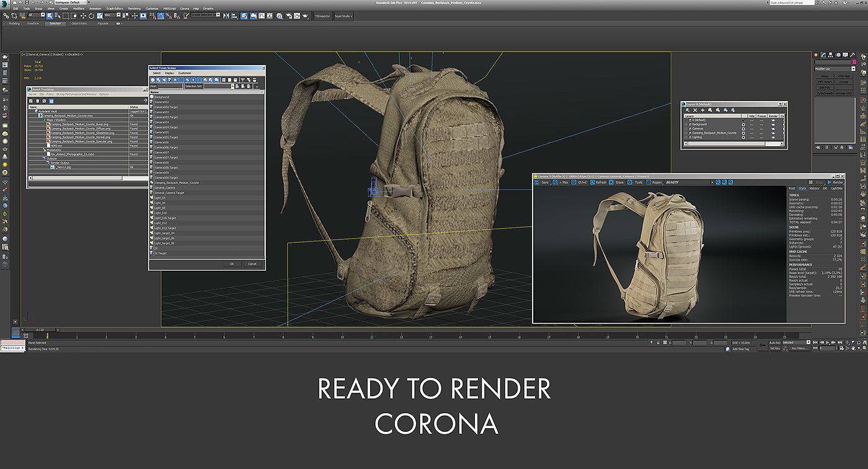The image size is (868, 469).
Task: Click Add selection to layer plus icon
Action: [x=702, y=110]
